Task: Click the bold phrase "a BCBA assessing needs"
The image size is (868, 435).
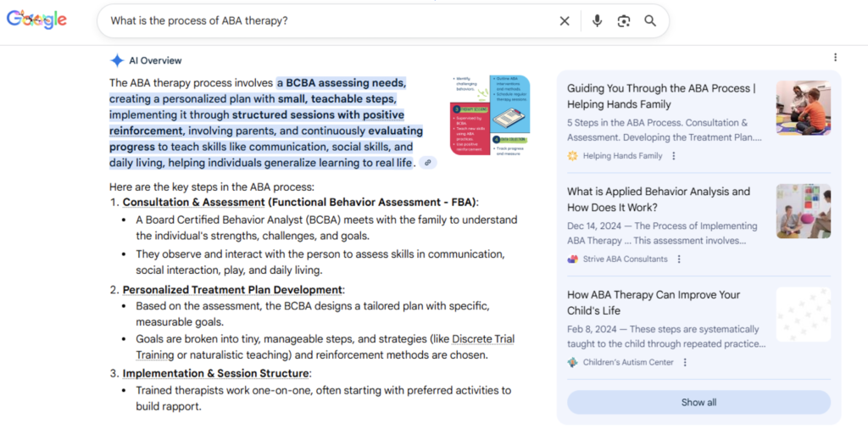Action: point(342,83)
